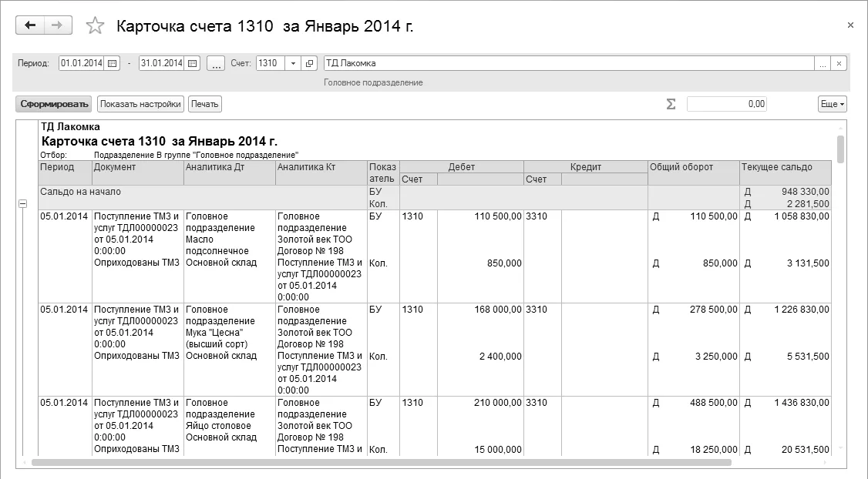Click Показать настройки button
868x479 pixels.
coord(140,104)
